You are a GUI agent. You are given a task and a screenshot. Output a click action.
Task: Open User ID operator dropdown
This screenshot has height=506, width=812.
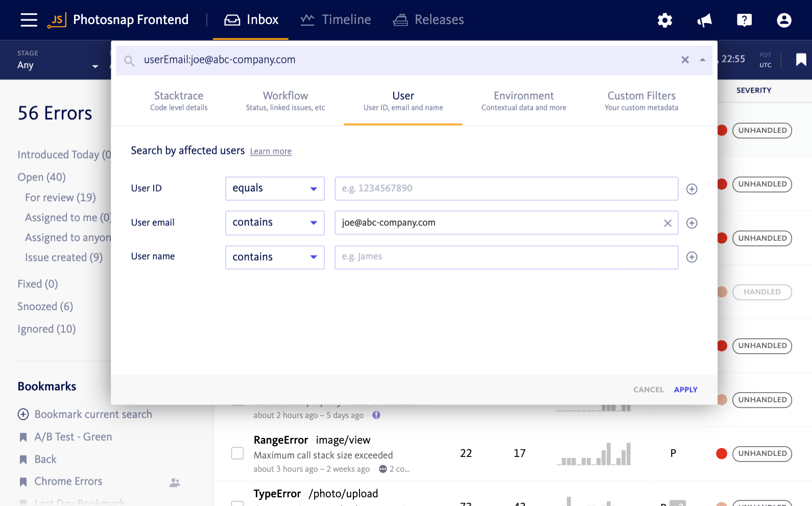275,189
